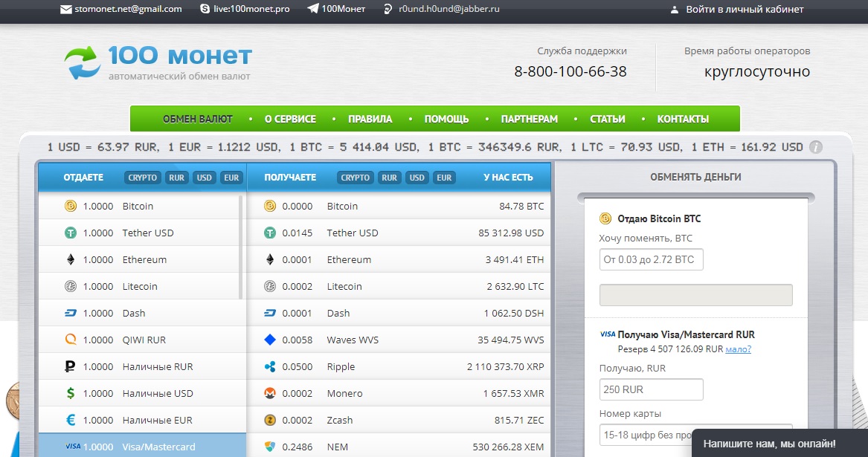Screen dimensions: 868x457
Task: Click the Хочу поменять BTC amount field
Action: coord(651,259)
